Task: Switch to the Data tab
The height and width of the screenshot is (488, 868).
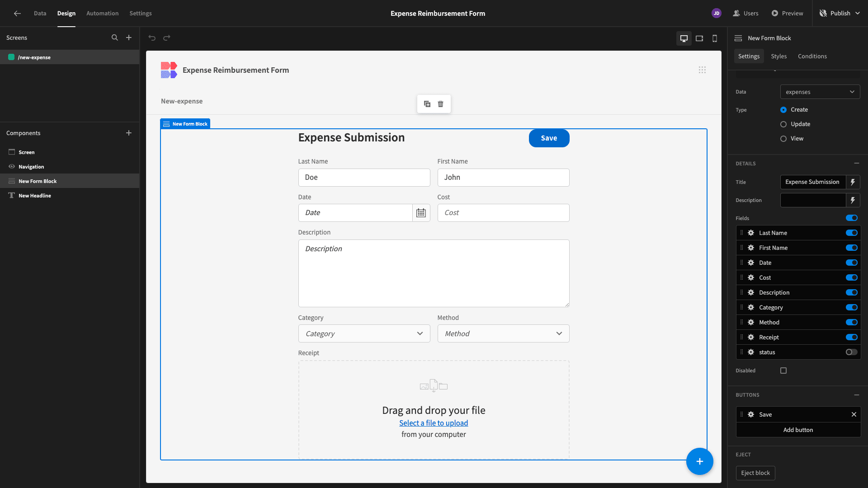Action: 40,14
